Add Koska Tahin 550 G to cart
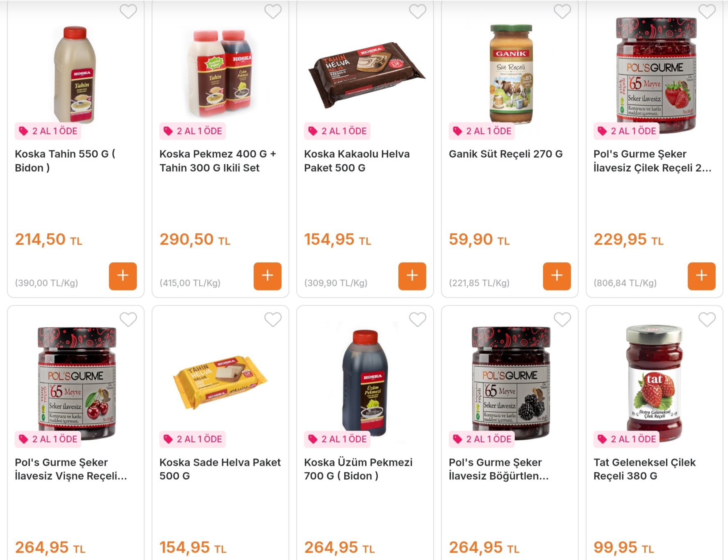This screenshot has height=560, width=728. (x=123, y=276)
